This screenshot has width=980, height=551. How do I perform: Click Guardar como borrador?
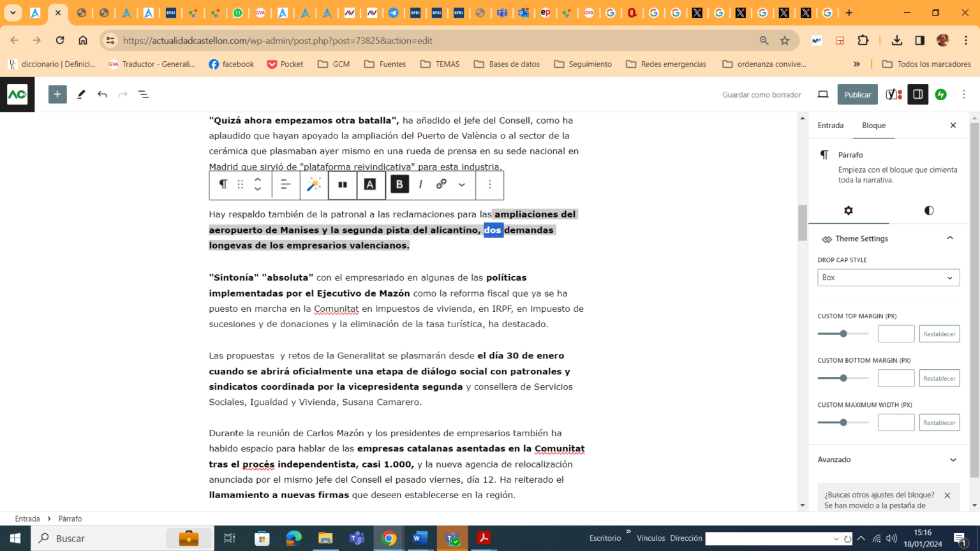point(762,94)
